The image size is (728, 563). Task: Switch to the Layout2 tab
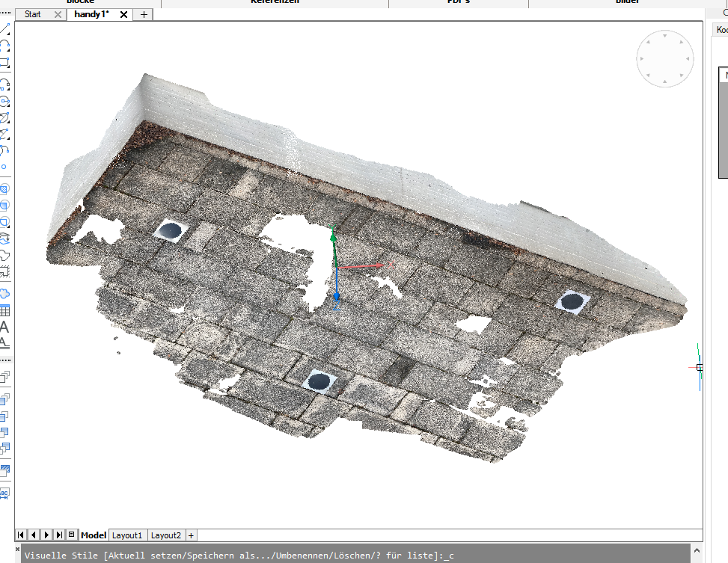click(165, 535)
